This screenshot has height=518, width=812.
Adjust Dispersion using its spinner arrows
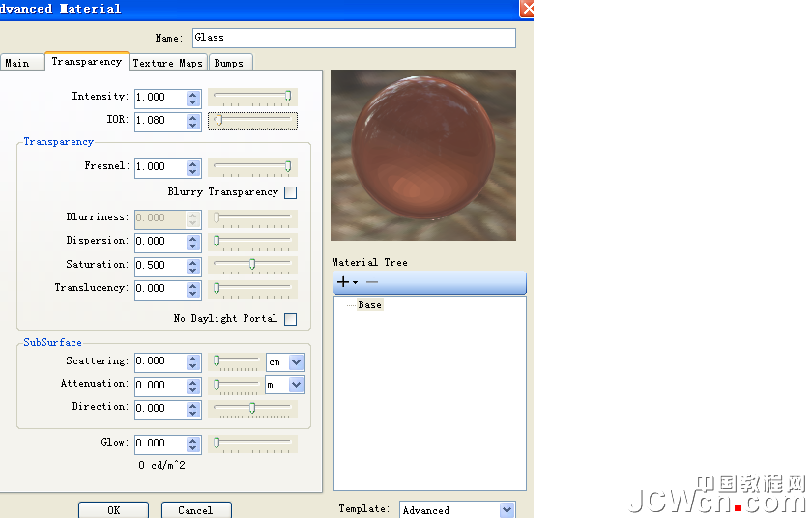click(193, 243)
